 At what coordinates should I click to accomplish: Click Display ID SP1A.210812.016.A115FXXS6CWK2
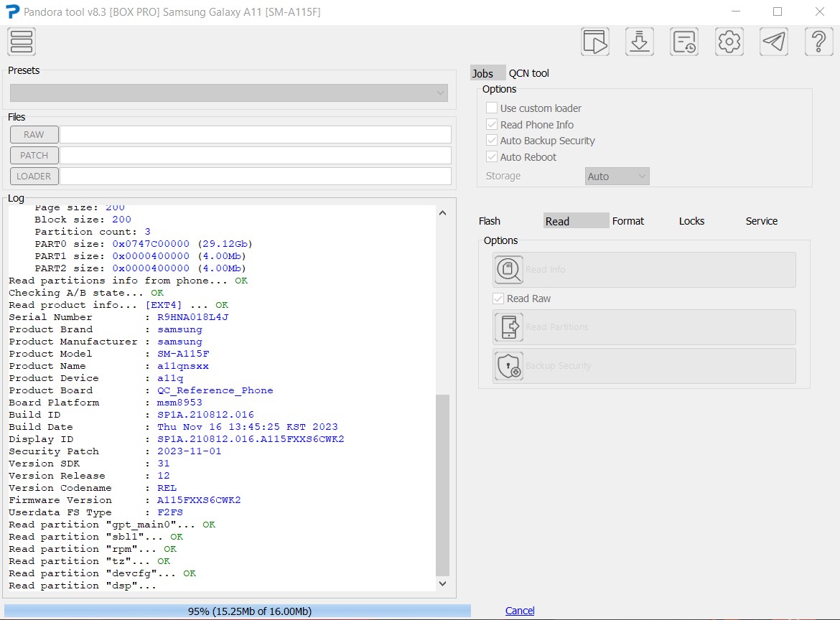coord(251,439)
